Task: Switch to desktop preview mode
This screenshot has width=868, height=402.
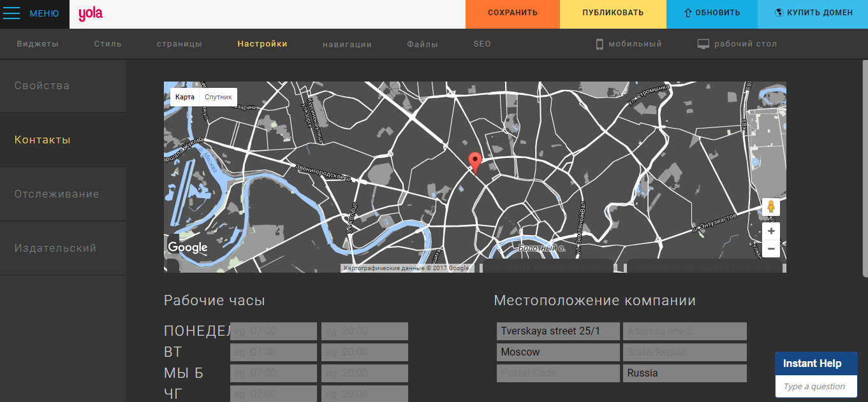Action: pos(737,44)
